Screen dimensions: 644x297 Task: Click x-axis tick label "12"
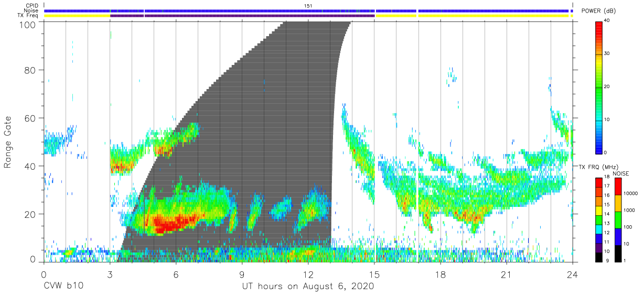click(x=308, y=274)
